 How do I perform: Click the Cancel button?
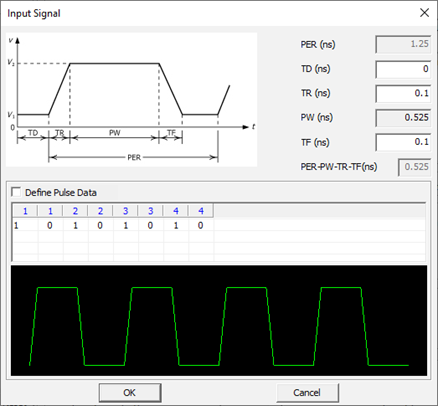pos(307,392)
